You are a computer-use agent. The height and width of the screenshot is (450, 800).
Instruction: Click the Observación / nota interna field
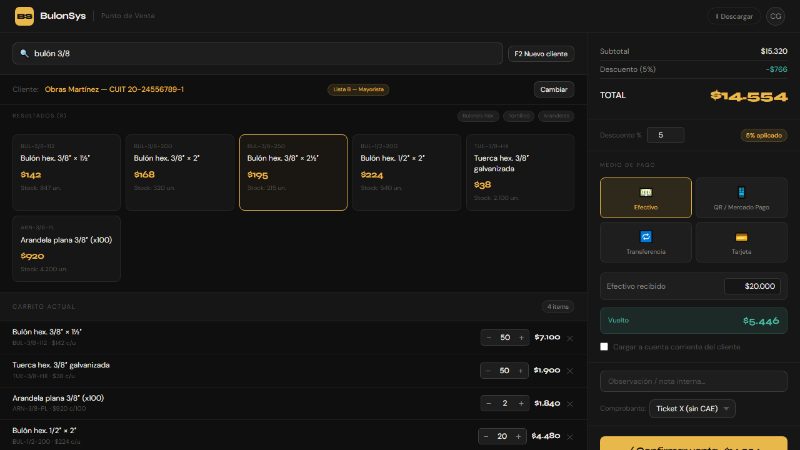pyautogui.click(x=693, y=381)
